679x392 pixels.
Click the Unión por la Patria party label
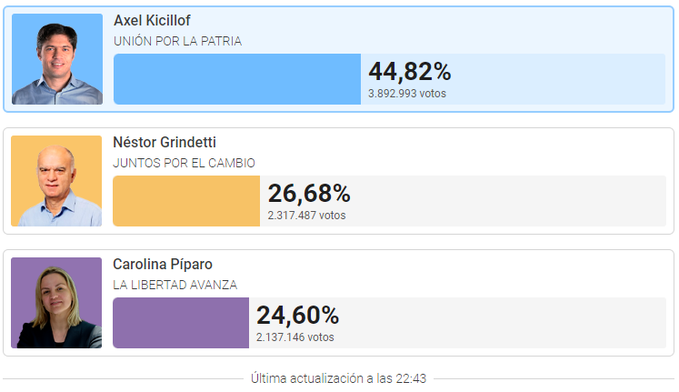[178, 41]
